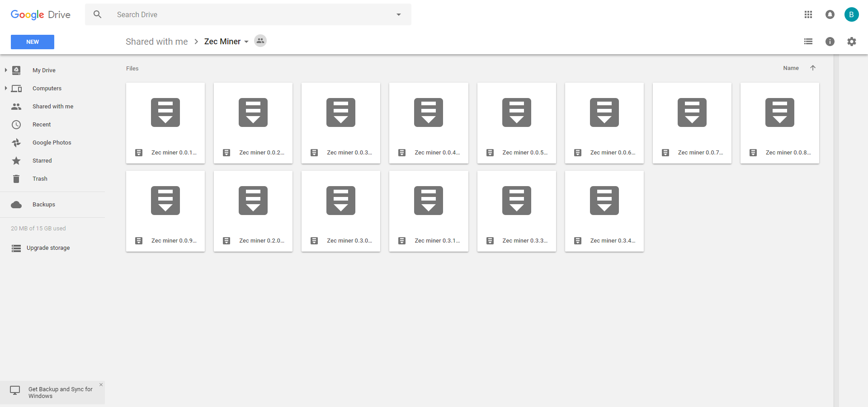Image resolution: width=868 pixels, height=407 pixels.
Task: Open the Google apps grid icon
Action: (x=808, y=14)
